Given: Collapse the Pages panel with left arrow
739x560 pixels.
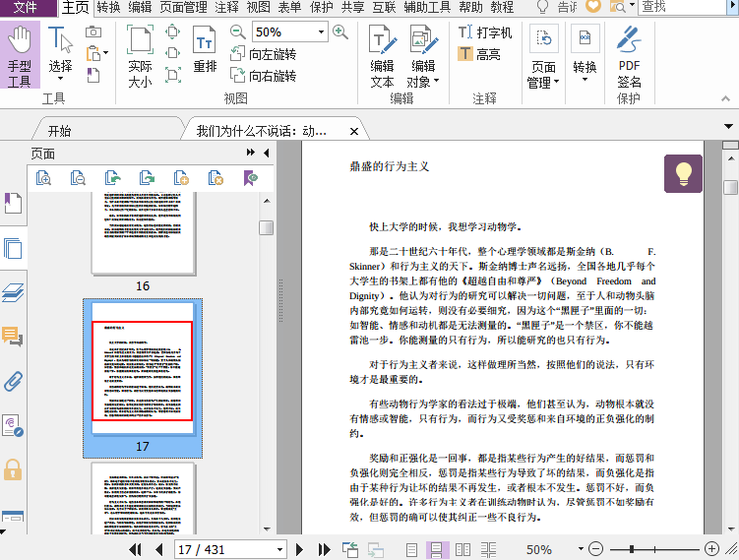Looking at the screenshot, I should (267, 153).
